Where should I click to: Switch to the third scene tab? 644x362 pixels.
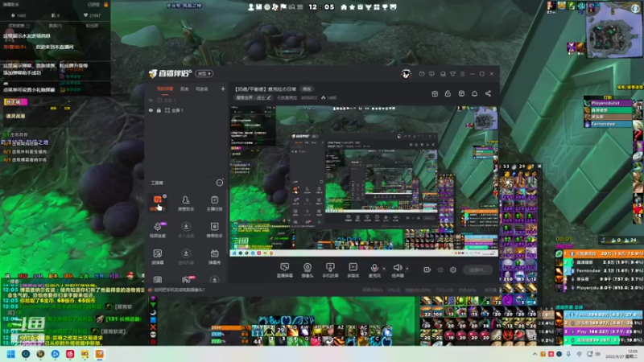202,88
